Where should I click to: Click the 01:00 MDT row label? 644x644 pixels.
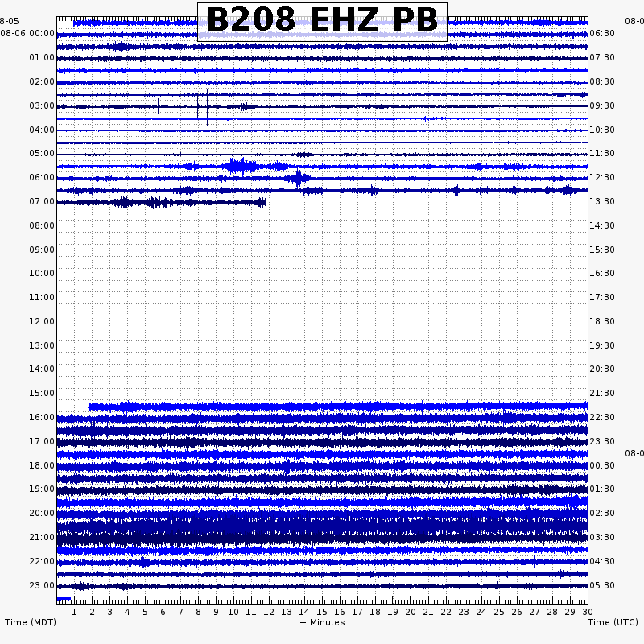[42, 57]
